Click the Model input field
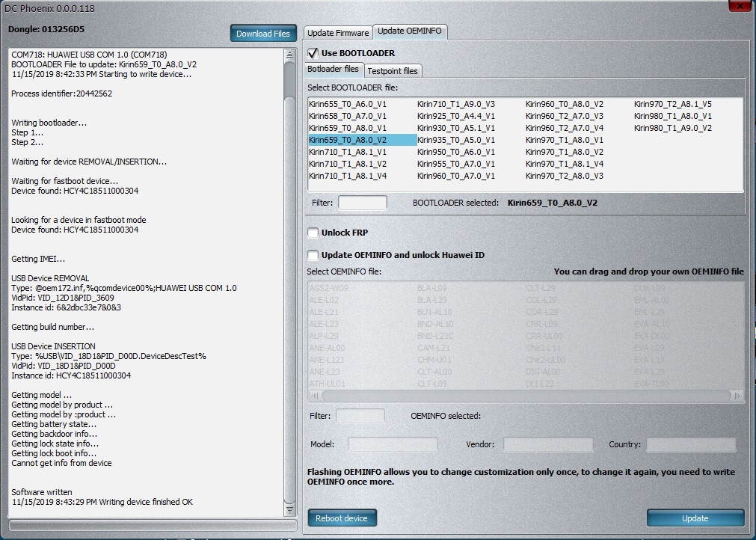756x540 pixels. [393, 444]
